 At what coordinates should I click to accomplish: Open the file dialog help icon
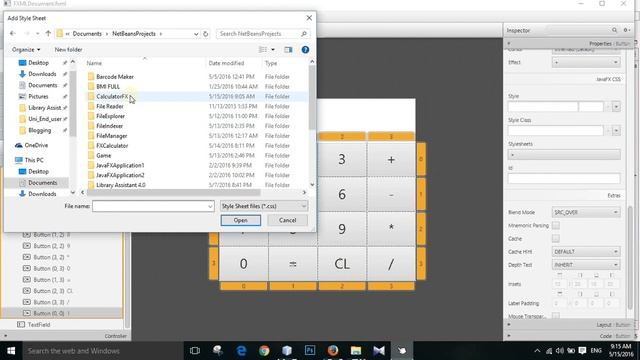click(x=305, y=50)
